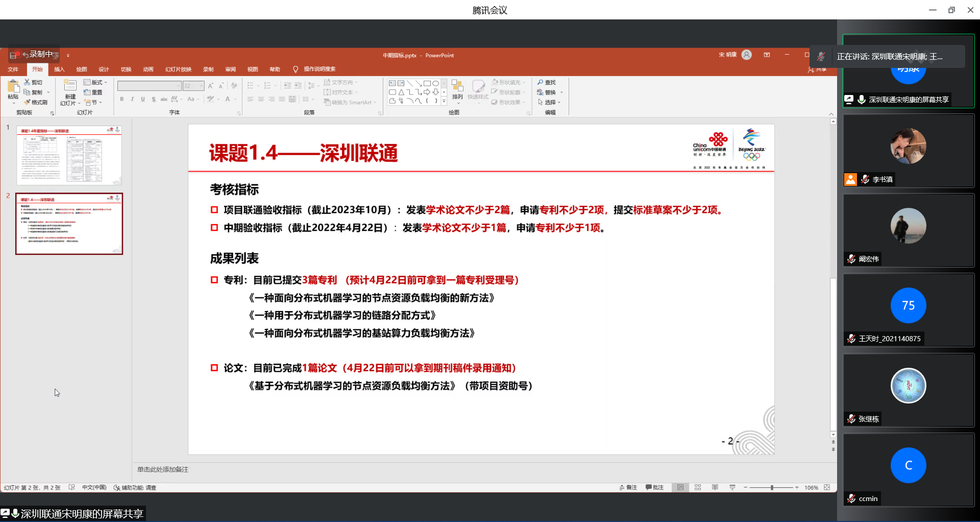Click the user account avatar icon

click(747, 55)
